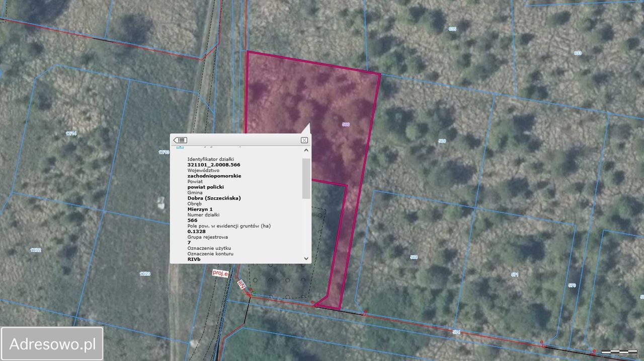Close the parcel info popup
This screenshot has height=361, width=644.
point(304,140)
